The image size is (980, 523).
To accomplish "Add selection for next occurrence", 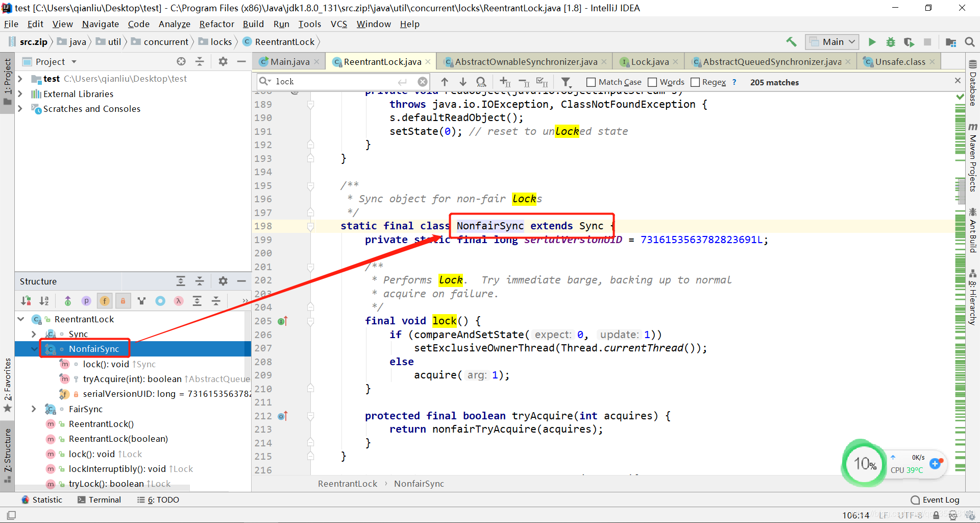I will pyautogui.click(x=505, y=82).
